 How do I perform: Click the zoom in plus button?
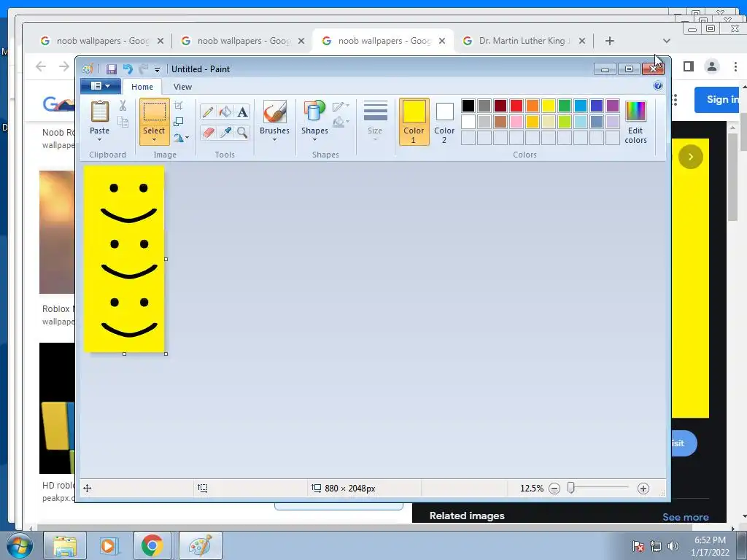pos(643,489)
